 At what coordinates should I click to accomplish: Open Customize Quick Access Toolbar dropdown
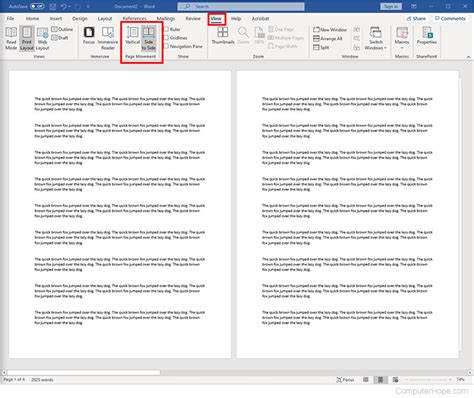click(88, 6)
